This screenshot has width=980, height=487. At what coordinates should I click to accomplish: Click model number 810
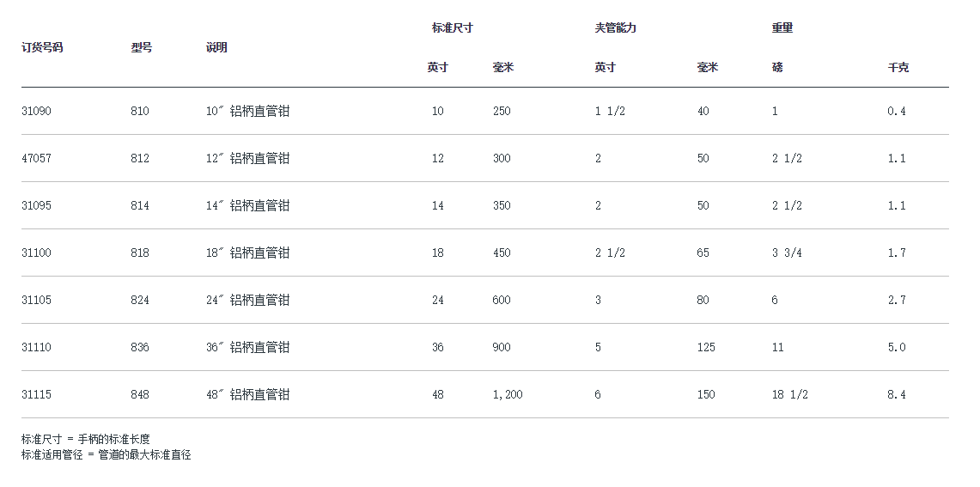140,111
